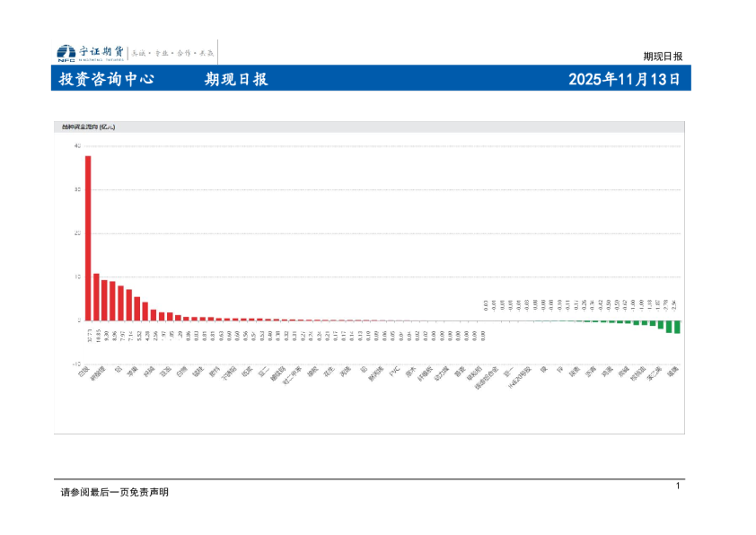Image resolution: width=756 pixels, height=535 pixels.
Task: Click the rightmost category label on x-axis
Action: [x=673, y=370]
